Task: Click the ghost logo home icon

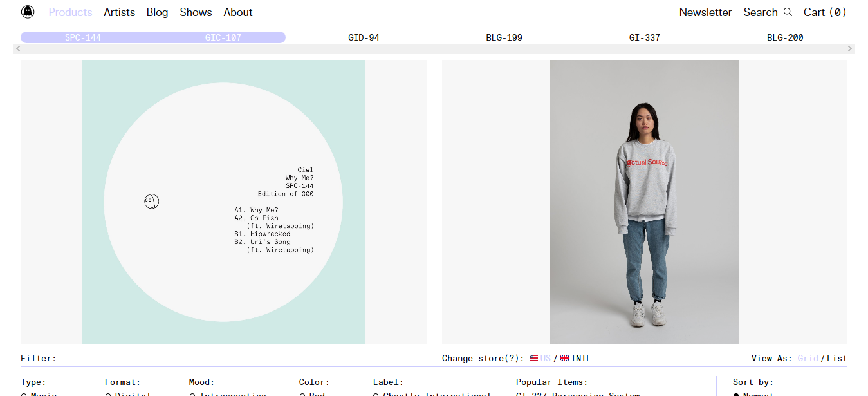Action: click(x=28, y=12)
